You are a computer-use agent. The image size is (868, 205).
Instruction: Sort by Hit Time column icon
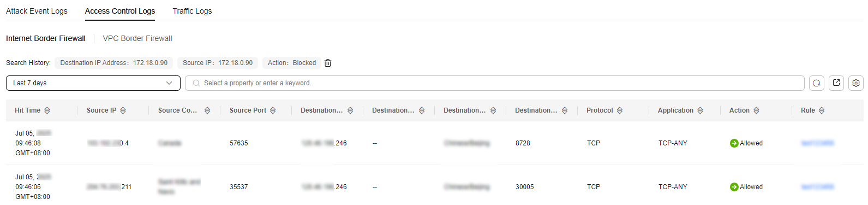coord(47,110)
